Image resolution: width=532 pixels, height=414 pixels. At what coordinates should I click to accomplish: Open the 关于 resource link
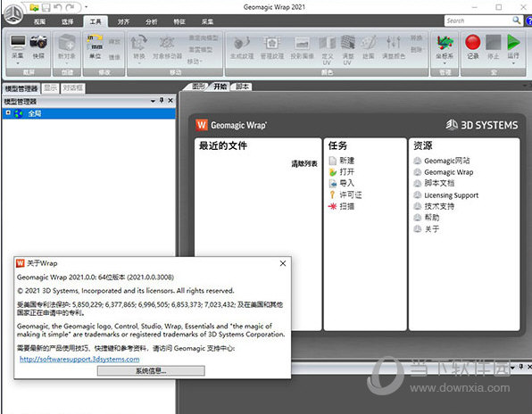point(431,229)
